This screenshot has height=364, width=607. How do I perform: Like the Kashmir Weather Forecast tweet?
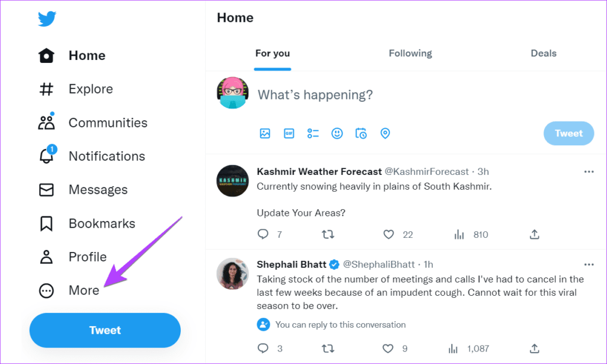pos(389,234)
